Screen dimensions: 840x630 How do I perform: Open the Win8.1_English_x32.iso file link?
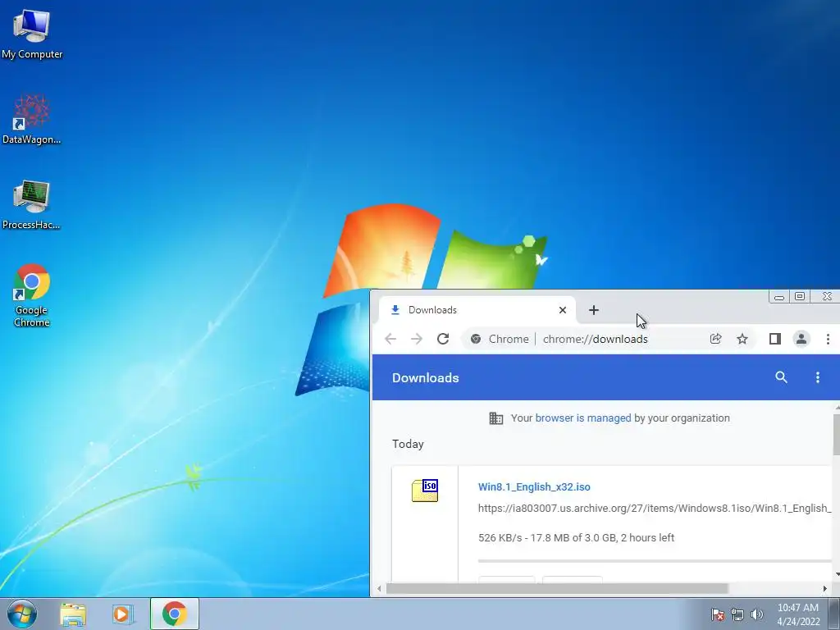(534, 487)
